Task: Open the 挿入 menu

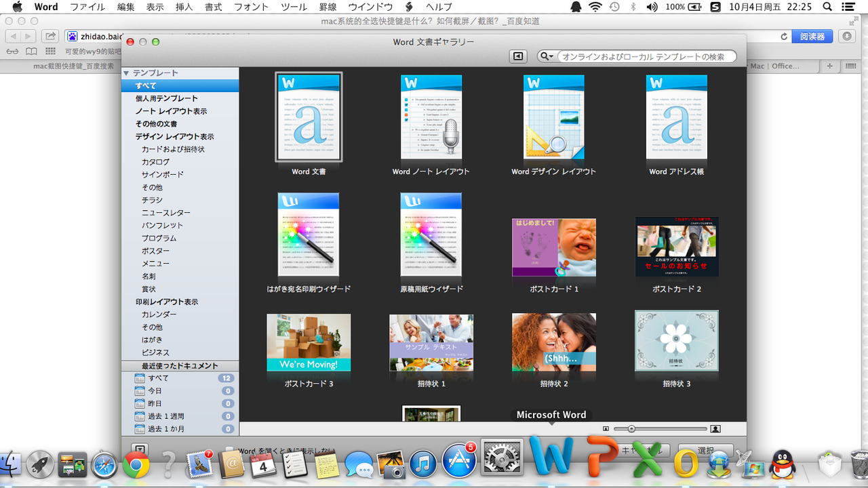Action: pos(184,7)
